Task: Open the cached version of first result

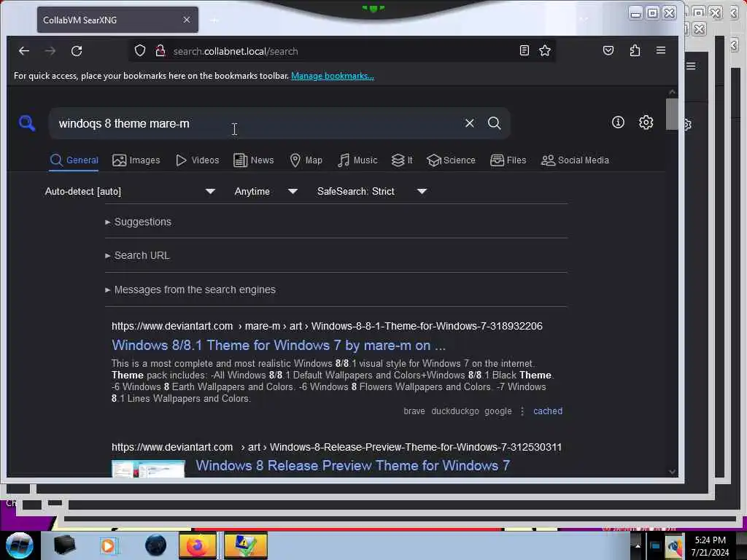Action: tap(548, 411)
